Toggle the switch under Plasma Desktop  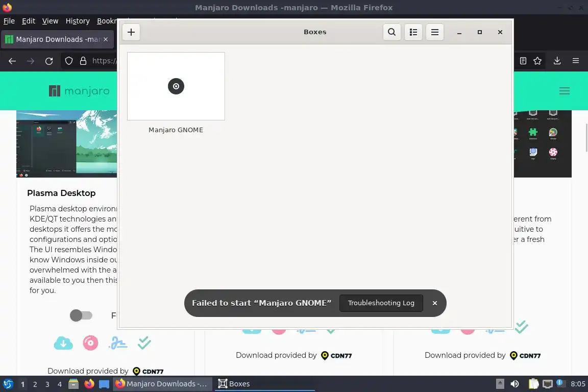point(81,315)
